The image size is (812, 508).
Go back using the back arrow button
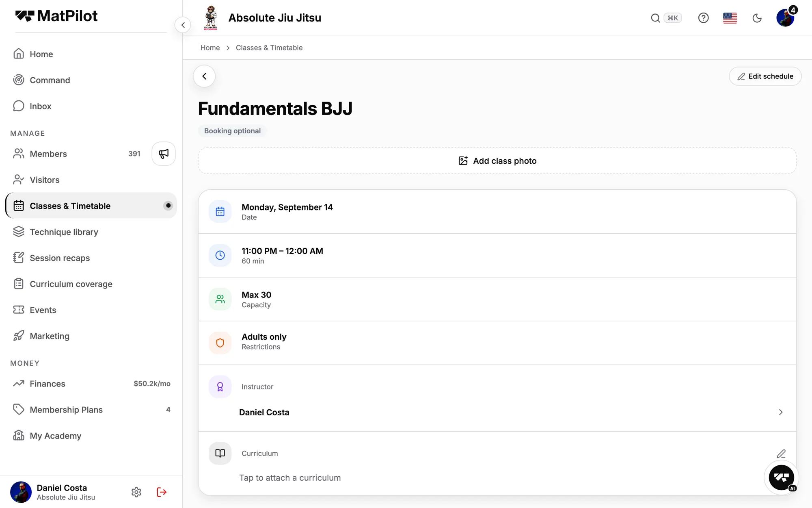[x=204, y=76]
